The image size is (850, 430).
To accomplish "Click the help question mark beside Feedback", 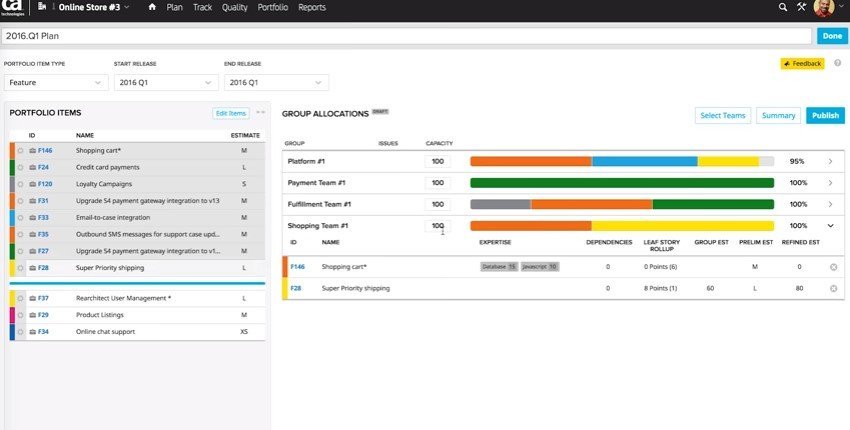I will 836,63.
